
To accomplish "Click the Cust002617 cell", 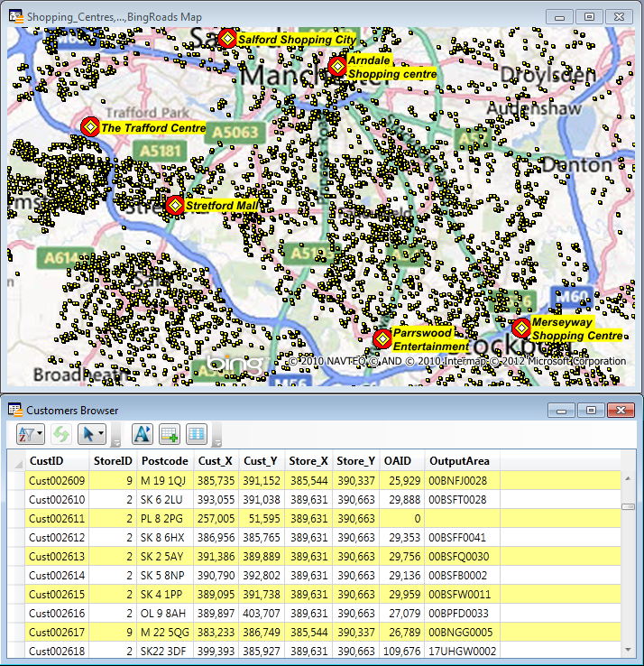I will click(x=57, y=632).
